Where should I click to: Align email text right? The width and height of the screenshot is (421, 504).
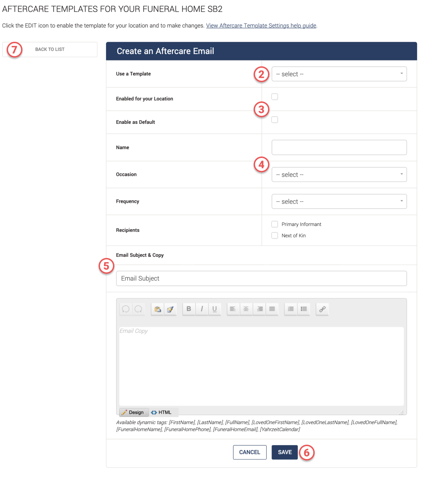click(x=259, y=309)
